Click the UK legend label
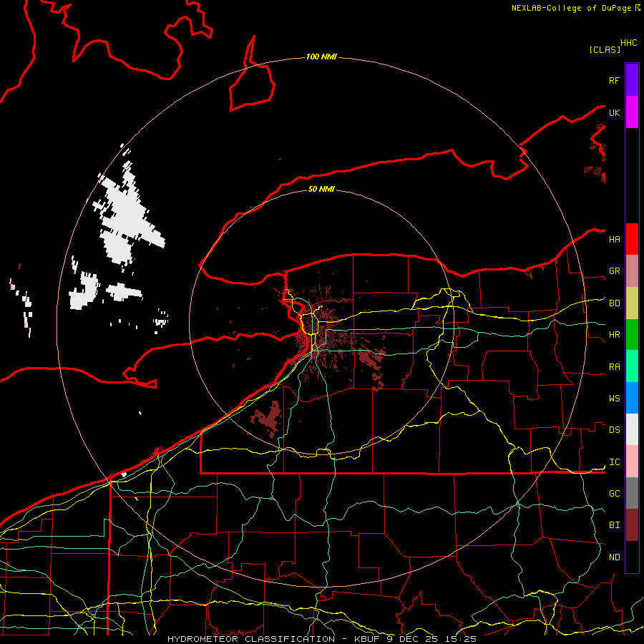644x644 pixels. 615,112
